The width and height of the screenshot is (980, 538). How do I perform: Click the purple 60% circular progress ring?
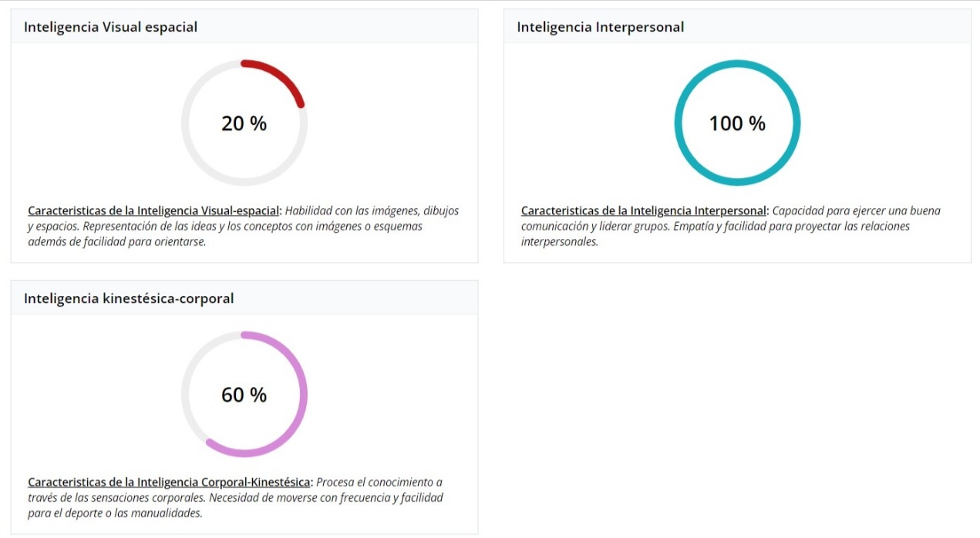(x=305, y=395)
